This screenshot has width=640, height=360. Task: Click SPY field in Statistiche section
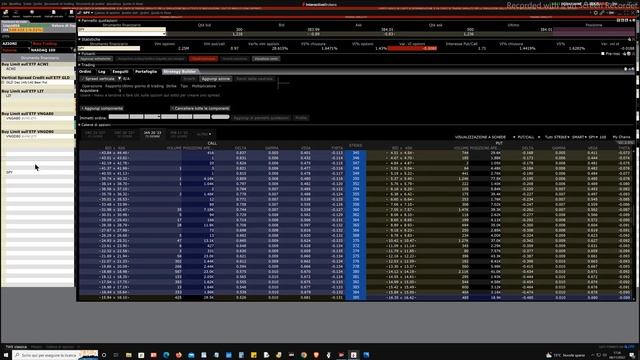coord(109,48)
